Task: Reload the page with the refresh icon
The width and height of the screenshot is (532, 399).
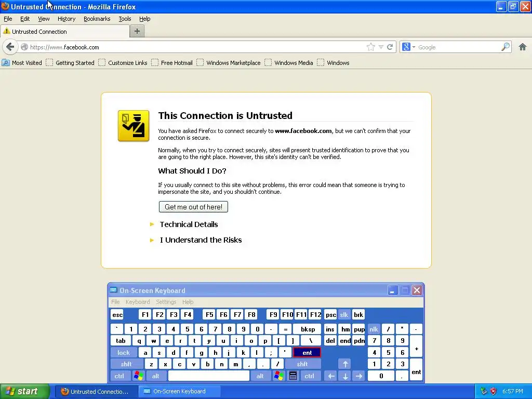Action: (x=390, y=47)
